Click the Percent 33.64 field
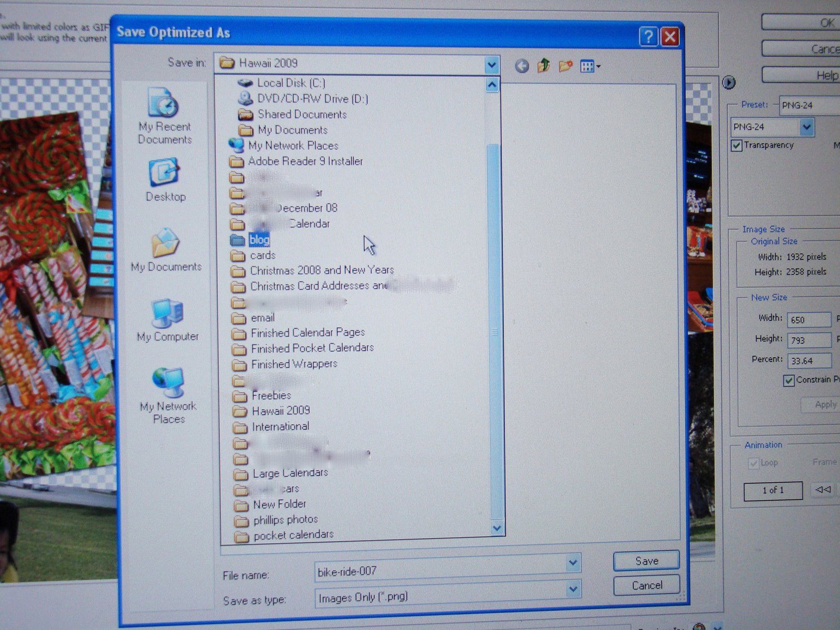 tap(809, 361)
